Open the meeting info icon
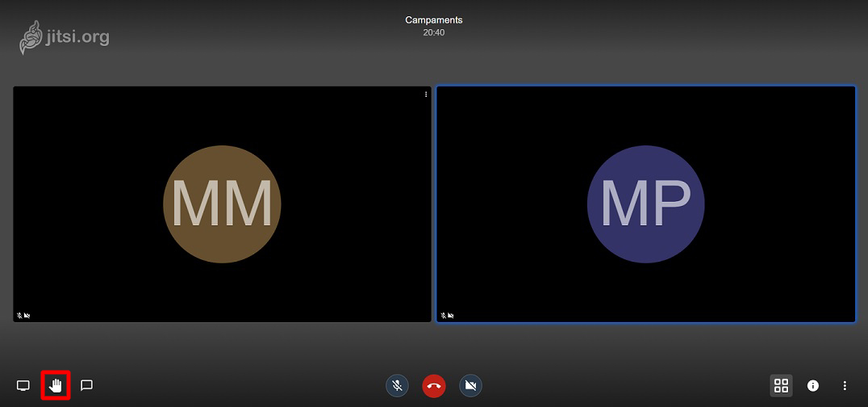The width and height of the screenshot is (868, 407). pos(812,386)
